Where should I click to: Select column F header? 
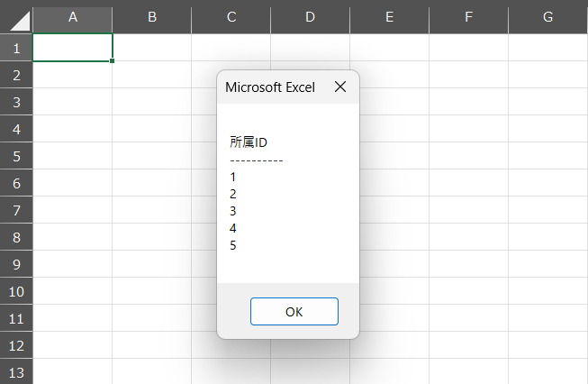(x=469, y=17)
